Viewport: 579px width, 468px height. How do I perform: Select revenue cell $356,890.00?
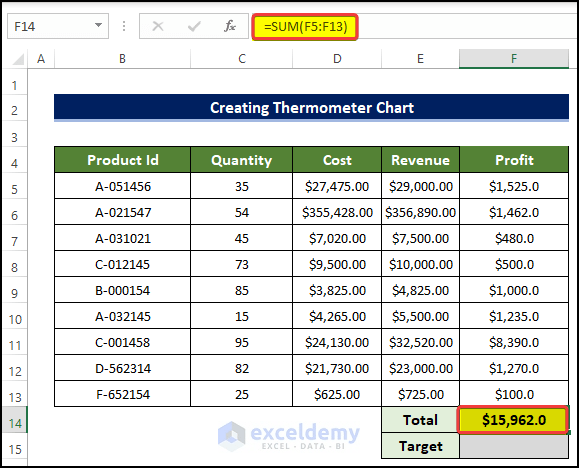click(420, 212)
